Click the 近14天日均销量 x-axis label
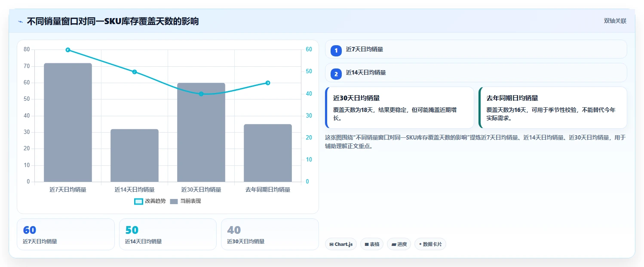Screen dimensions: 644x267 [x=135, y=189]
